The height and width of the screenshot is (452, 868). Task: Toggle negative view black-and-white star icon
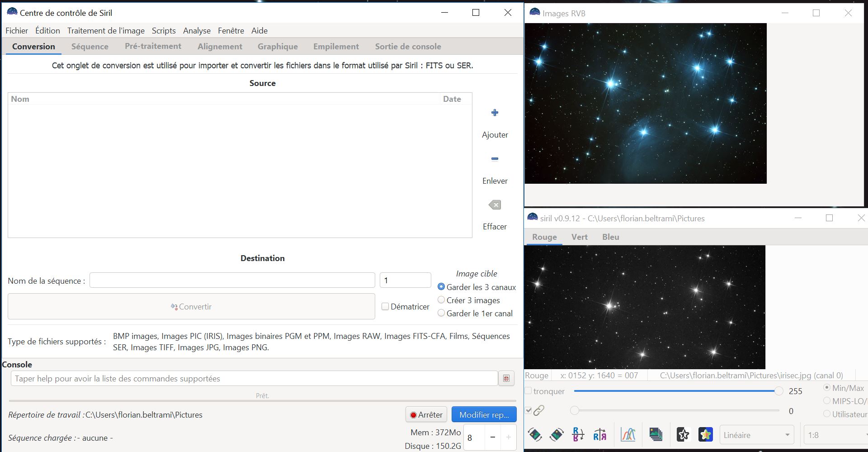[x=683, y=435]
